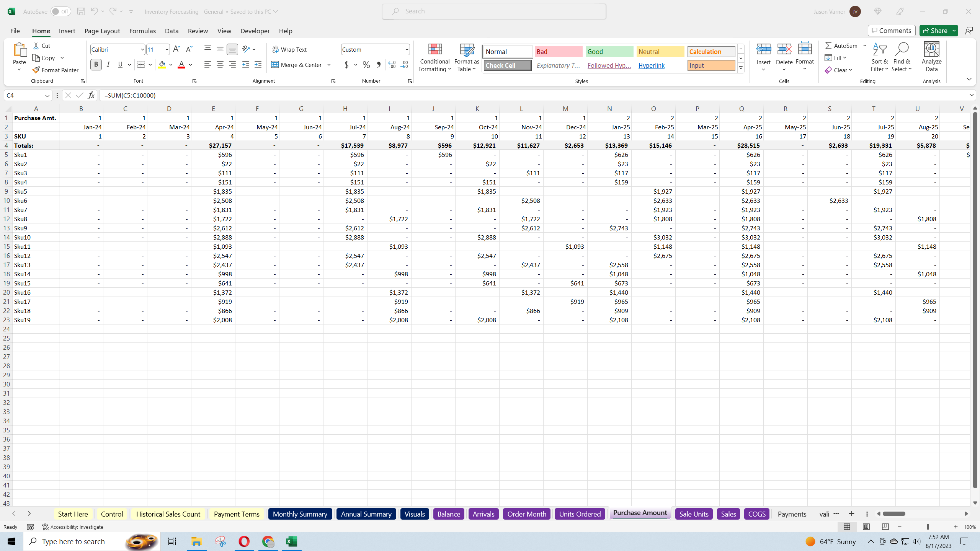Viewport: 980px width, 551px height.
Task: Open Conditional Formatting options
Action: coord(434,57)
